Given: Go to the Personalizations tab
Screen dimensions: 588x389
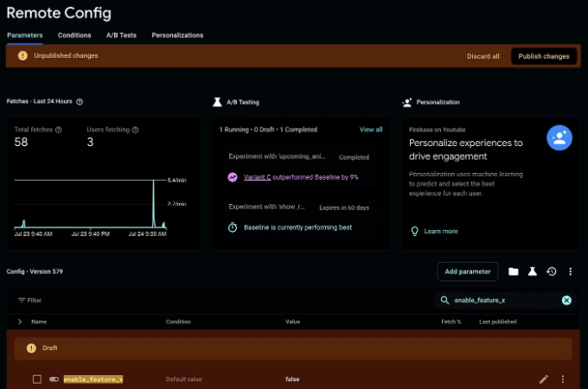Looking at the screenshot, I should click(x=177, y=35).
